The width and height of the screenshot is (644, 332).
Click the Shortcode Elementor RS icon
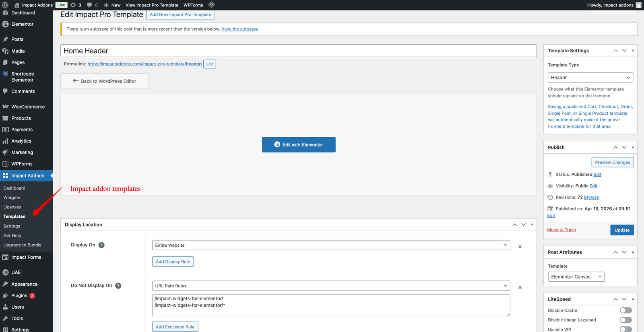coord(5,74)
